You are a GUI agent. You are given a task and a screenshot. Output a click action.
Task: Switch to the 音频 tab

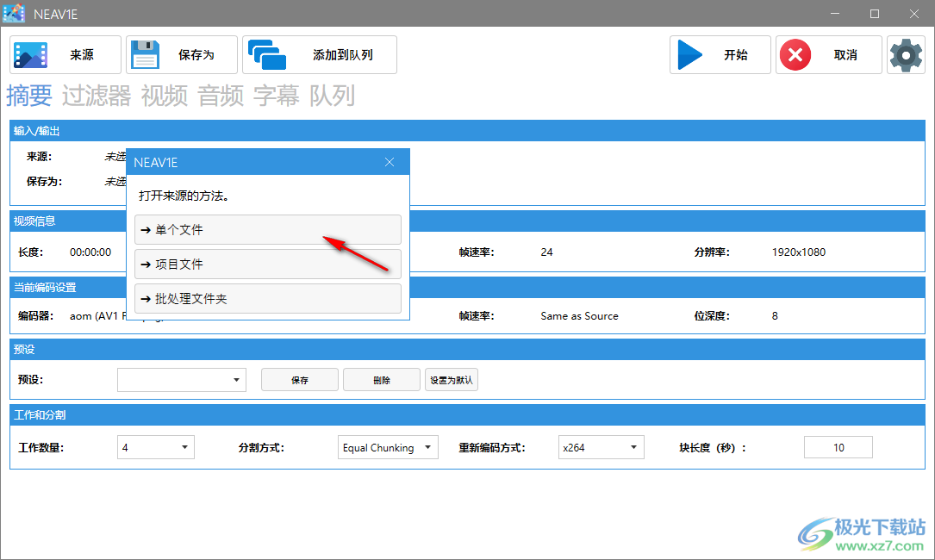[x=221, y=96]
